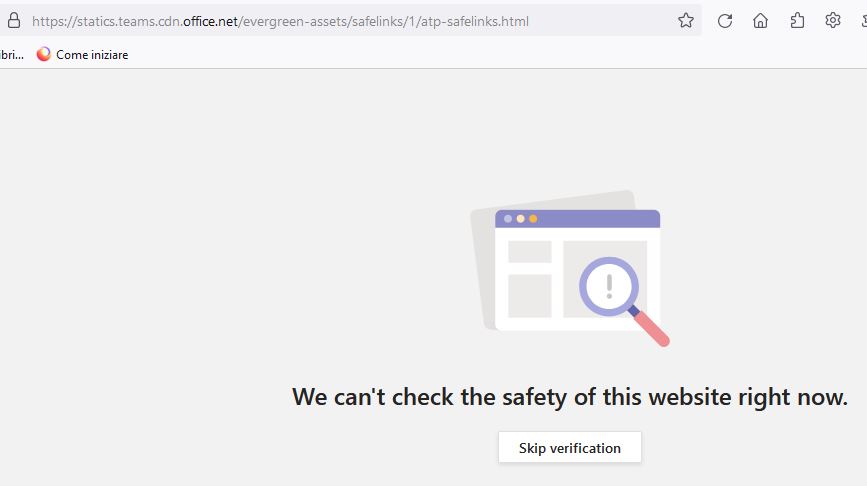Screen dimensions: 867x486
Task: Click the "We can't check the safety" heading
Action: [x=570, y=397]
